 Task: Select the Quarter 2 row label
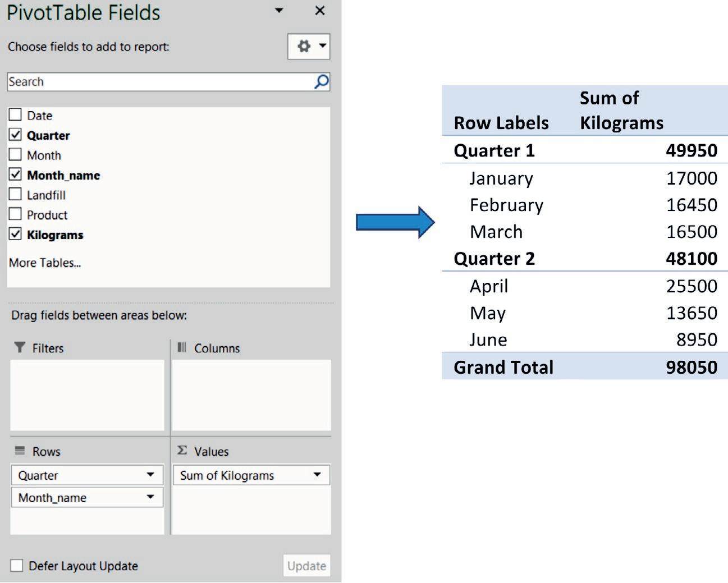[x=495, y=259]
